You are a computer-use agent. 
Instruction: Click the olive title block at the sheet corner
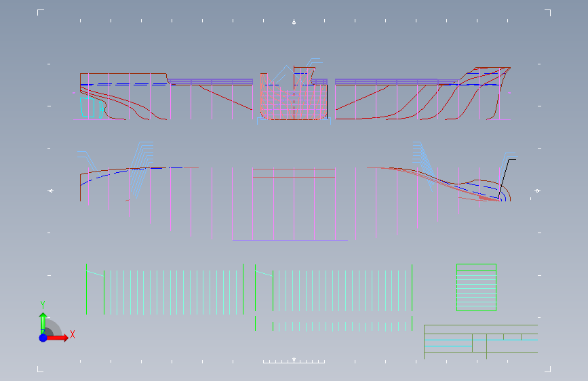pyautogui.click(x=481, y=342)
